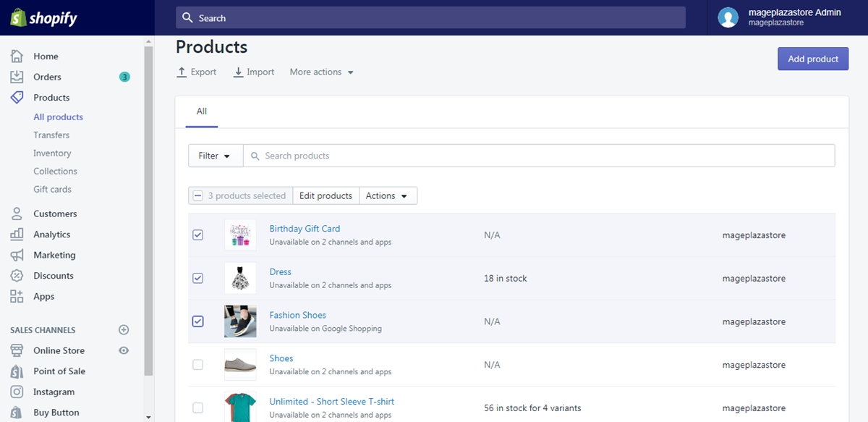868x422 pixels.
Task: Click the admin account avatar
Action: click(x=728, y=17)
